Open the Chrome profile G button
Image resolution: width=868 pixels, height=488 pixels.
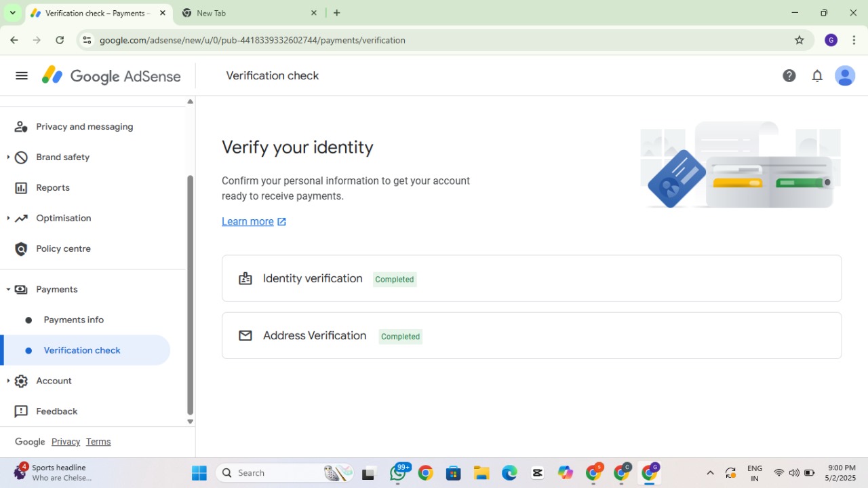[831, 40]
